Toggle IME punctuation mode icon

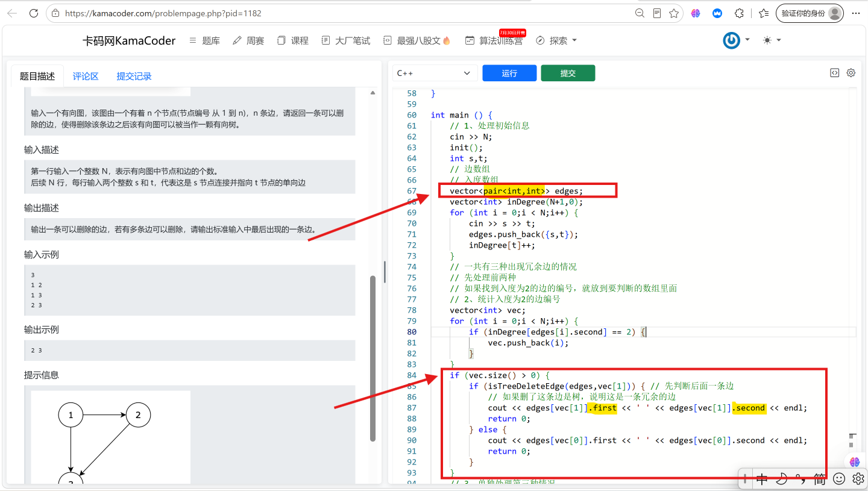801,480
